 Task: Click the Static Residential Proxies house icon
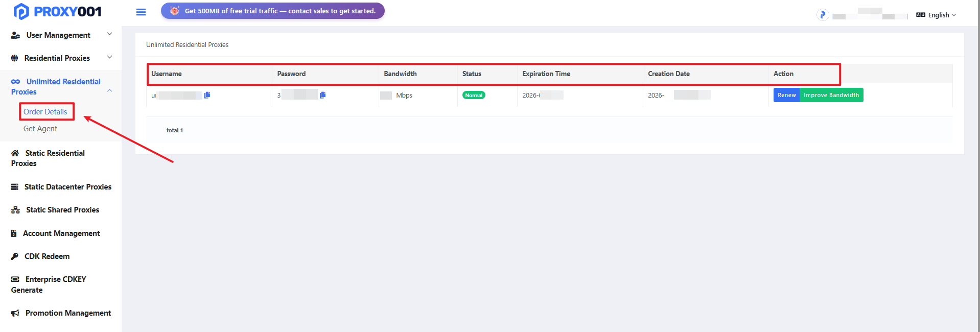click(15, 153)
